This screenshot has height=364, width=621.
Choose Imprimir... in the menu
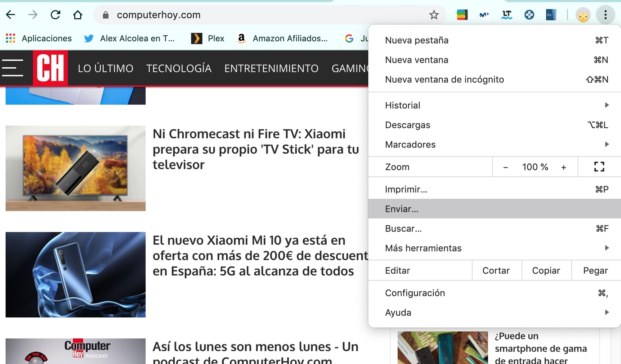(x=494, y=189)
